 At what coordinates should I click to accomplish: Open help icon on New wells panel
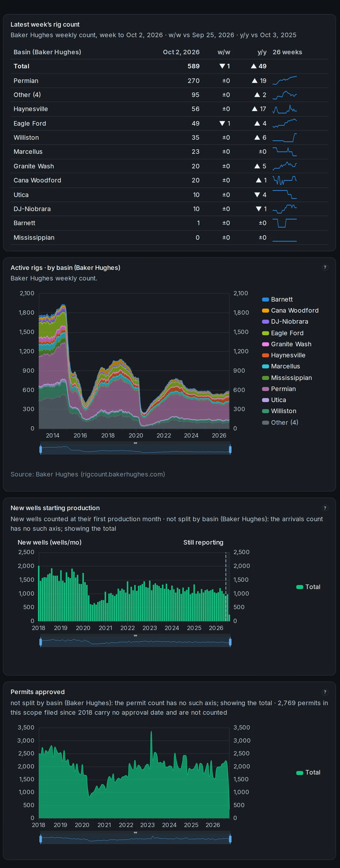click(325, 508)
